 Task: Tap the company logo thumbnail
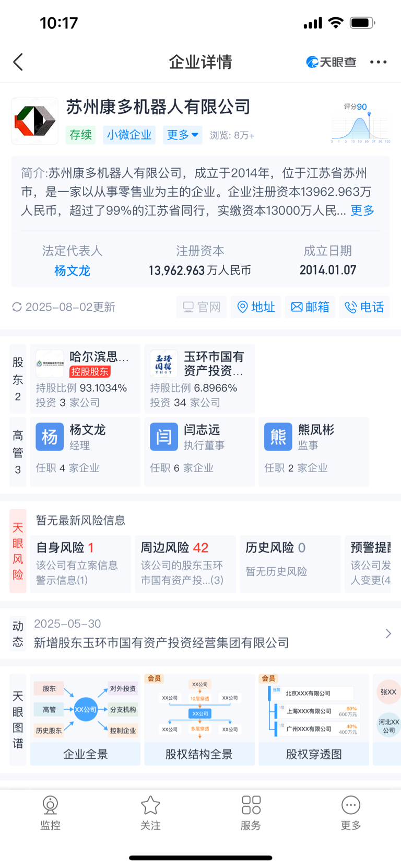click(x=34, y=121)
